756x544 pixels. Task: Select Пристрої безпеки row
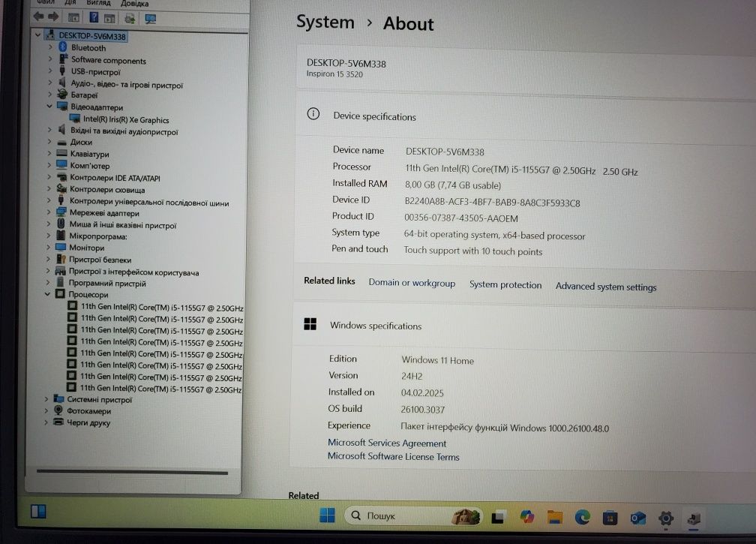click(x=100, y=260)
